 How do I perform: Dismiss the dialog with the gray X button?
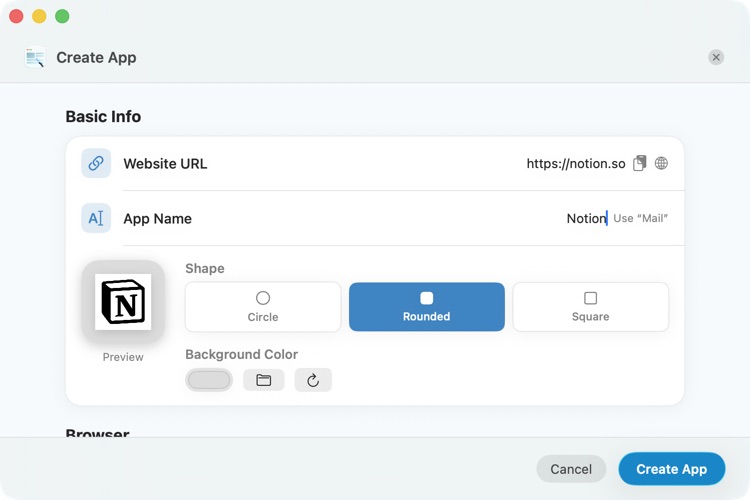coord(716,57)
